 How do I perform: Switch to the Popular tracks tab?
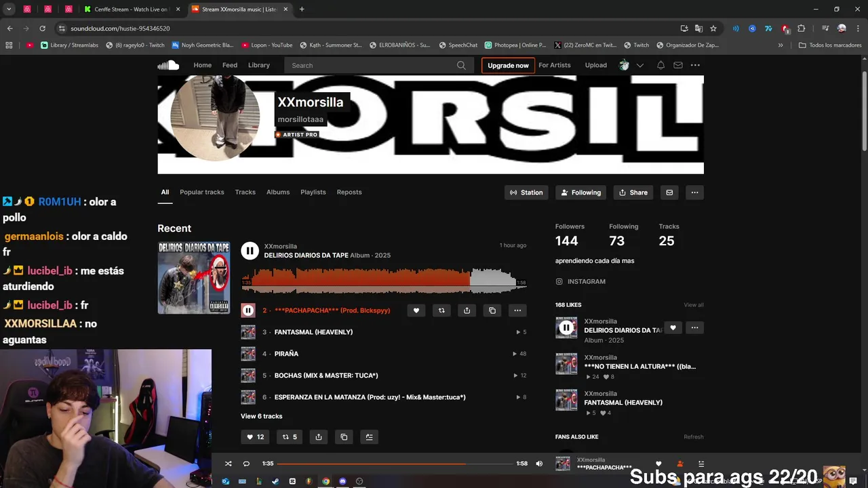pos(201,192)
